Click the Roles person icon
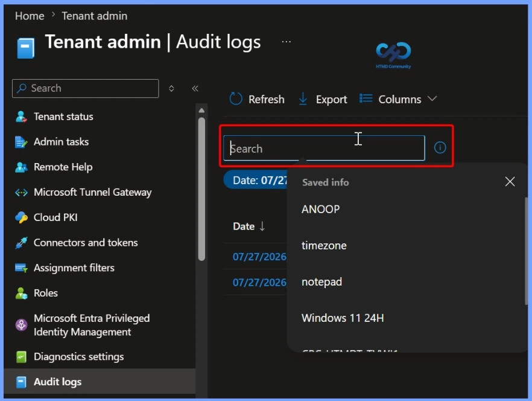Image resolution: width=532 pixels, height=401 pixels. (x=21, y=293)
